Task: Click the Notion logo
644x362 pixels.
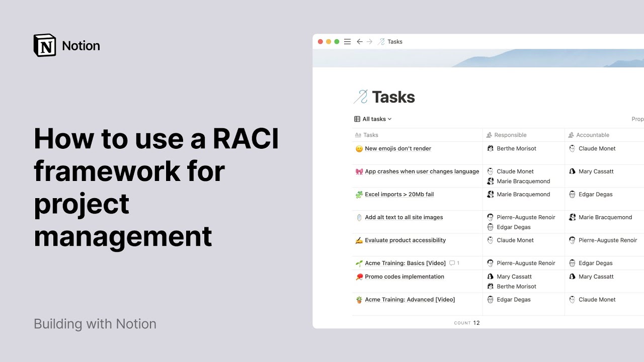Action: pyautogui.click(x=44, y=45)
